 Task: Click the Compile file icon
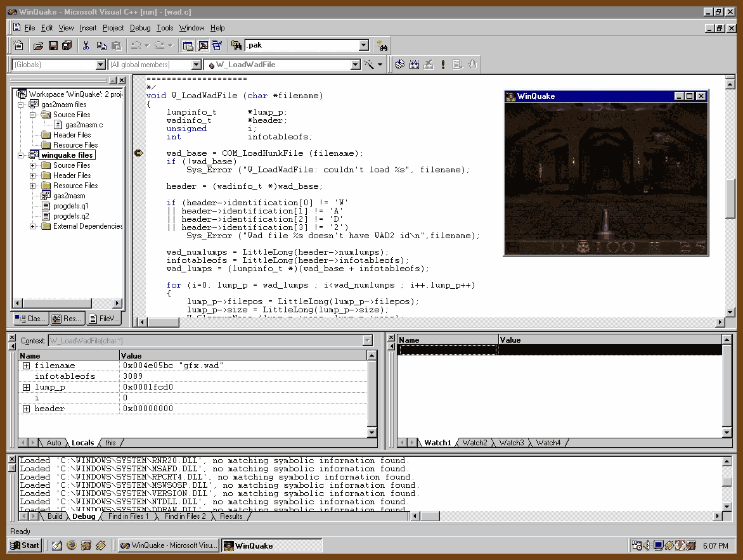tap(399, 65)
